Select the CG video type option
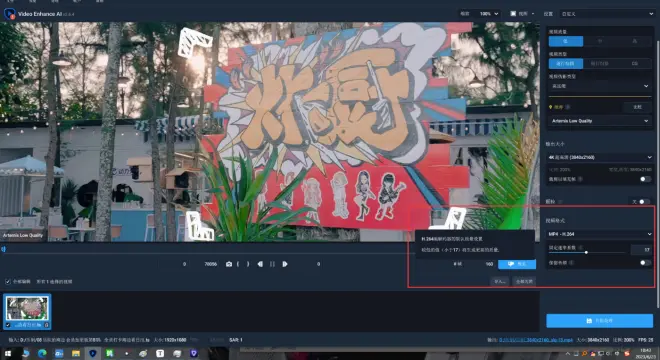The image size is (660, 360). (x=635, y=64)
